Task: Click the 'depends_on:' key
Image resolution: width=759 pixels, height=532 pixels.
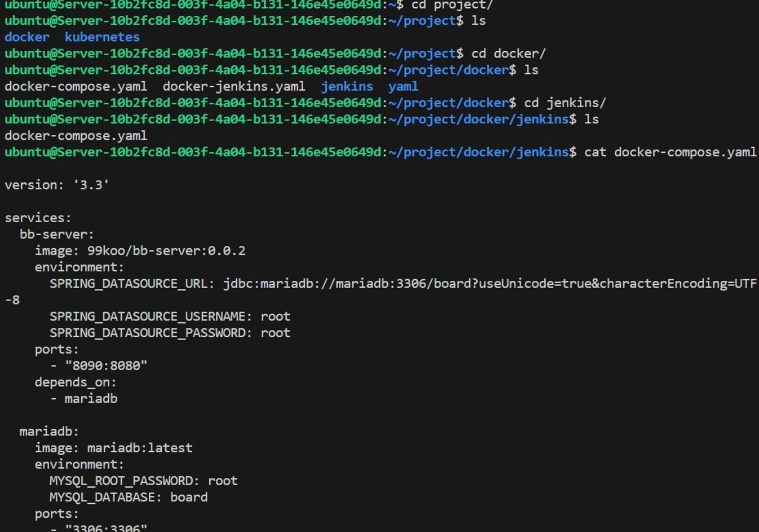Action: click(76, 382)
